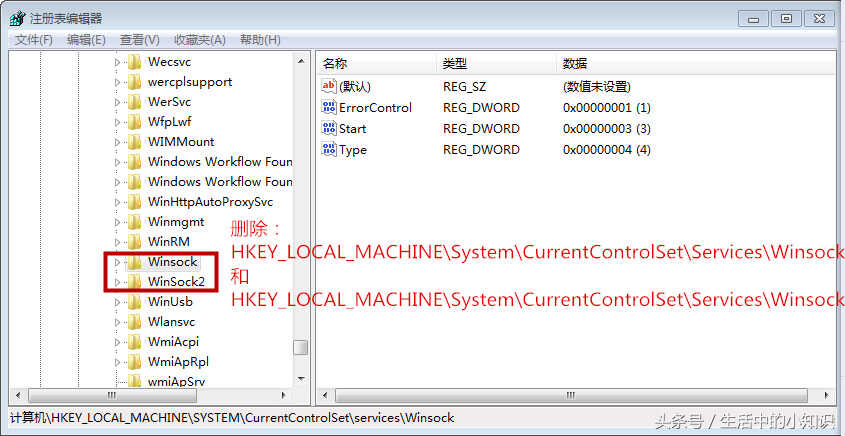The width and height of the screenshot is (845, 436).
Task: Select the WinHttpAutoProxySvc folder icon
Action: pyautogui.click(x=134, y=202)
